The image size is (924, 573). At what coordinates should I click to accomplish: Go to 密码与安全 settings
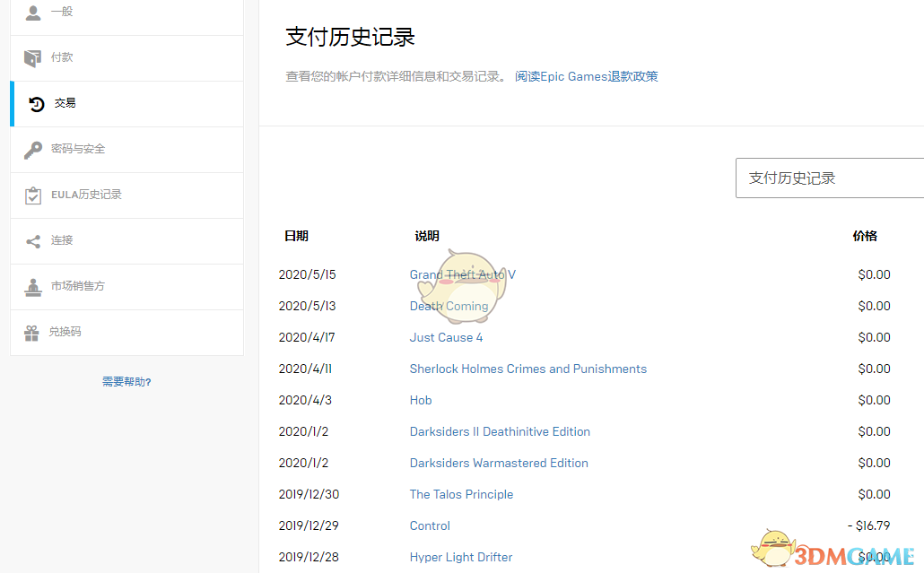click(126, 150)
